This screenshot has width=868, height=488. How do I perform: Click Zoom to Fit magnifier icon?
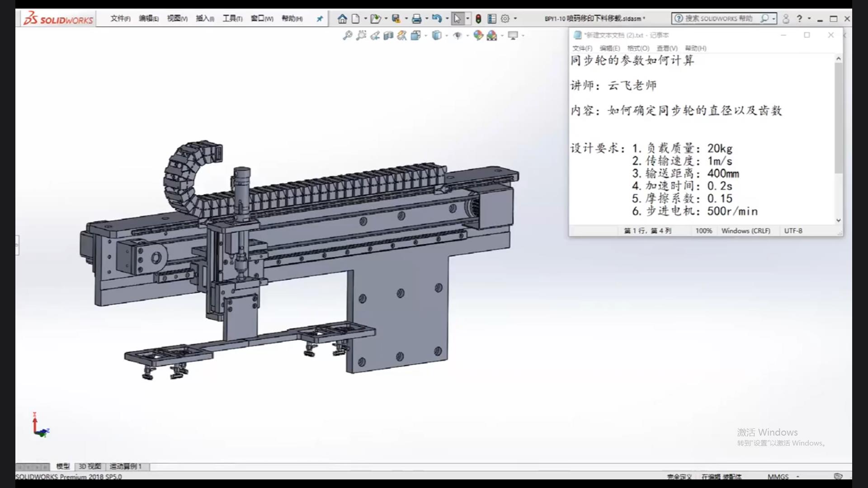(x=347, y=35)
